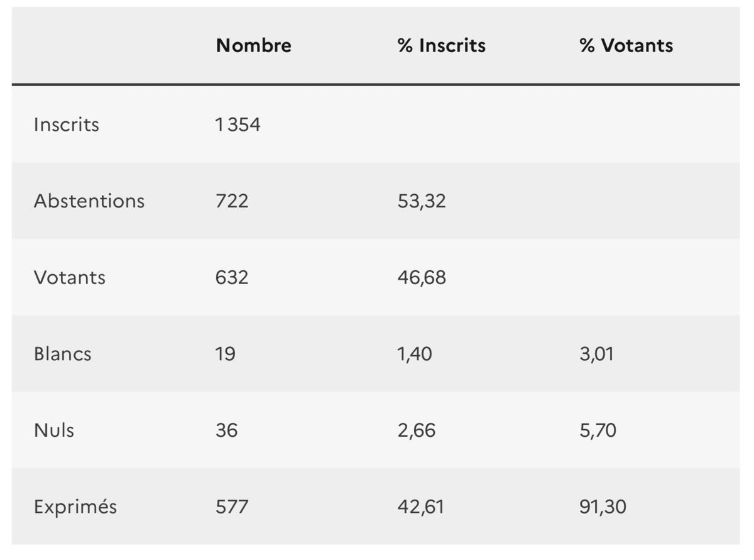Select the Votants row label
754x560 pixels.
tap(69, 277)
